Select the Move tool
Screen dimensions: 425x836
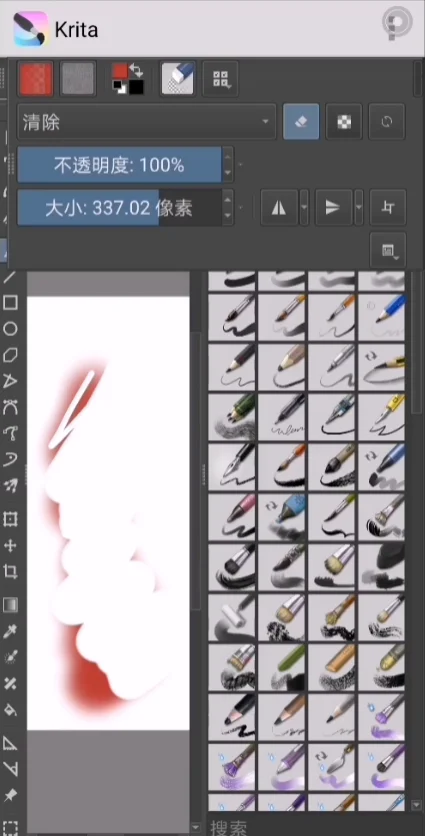(x=10, y=545)
